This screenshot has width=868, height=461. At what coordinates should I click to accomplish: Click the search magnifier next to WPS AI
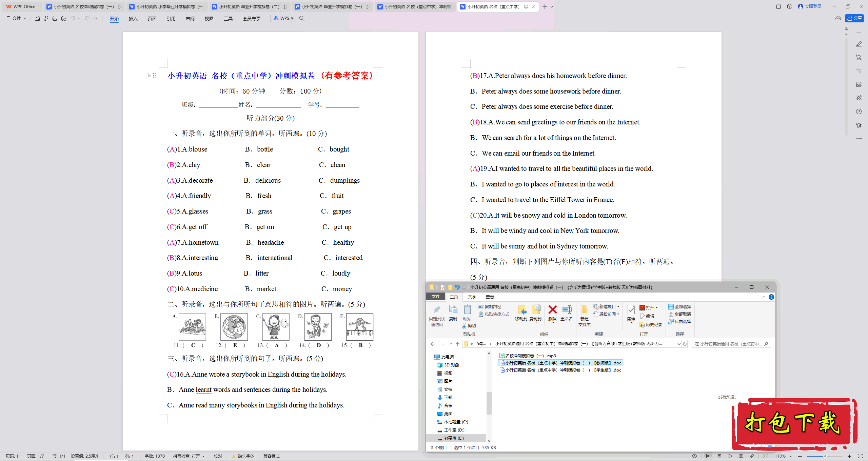(302, 18)
